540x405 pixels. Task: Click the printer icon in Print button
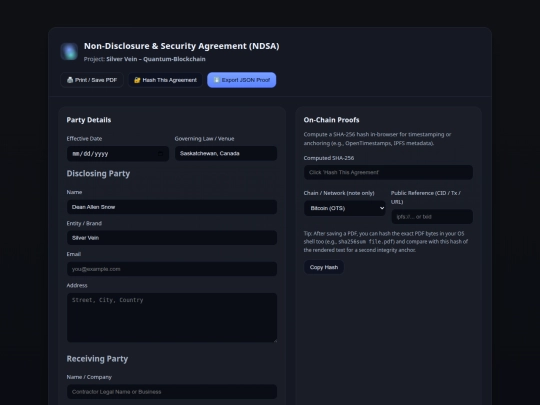(70, 80)
